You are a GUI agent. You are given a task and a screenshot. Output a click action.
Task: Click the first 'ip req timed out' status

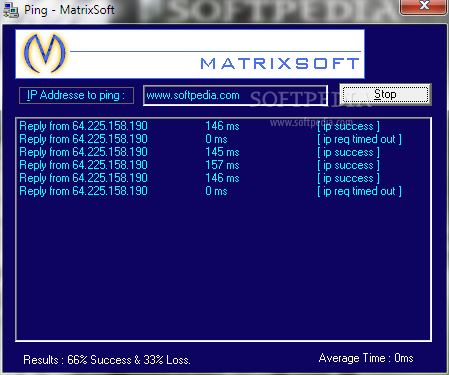[x=359, y=139]
